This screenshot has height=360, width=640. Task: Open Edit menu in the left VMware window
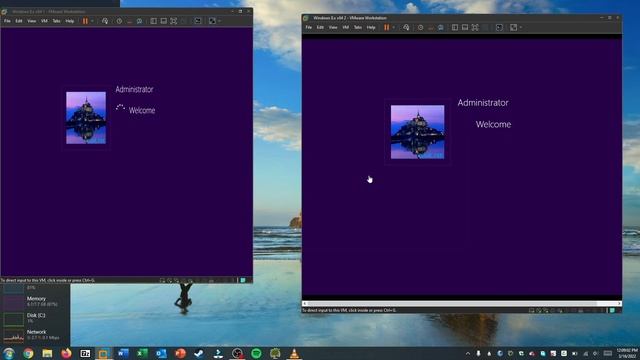(x=19, y=21)
